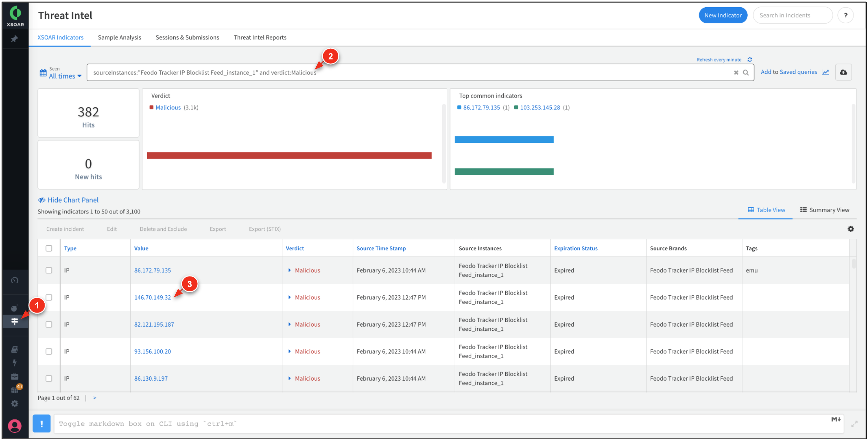
Task: Toggle the select-all header checkbox
Action: click(x=49, y=248)
